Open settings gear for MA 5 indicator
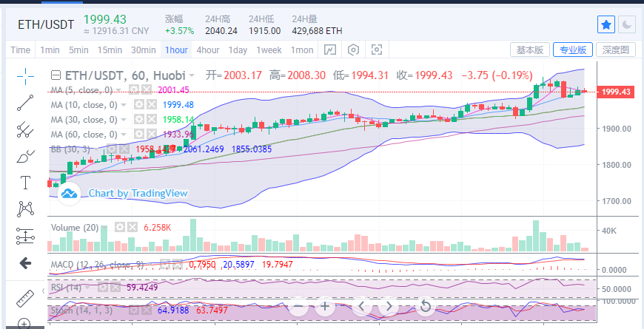Screen dimensions: 644x329 click(133, 90)
